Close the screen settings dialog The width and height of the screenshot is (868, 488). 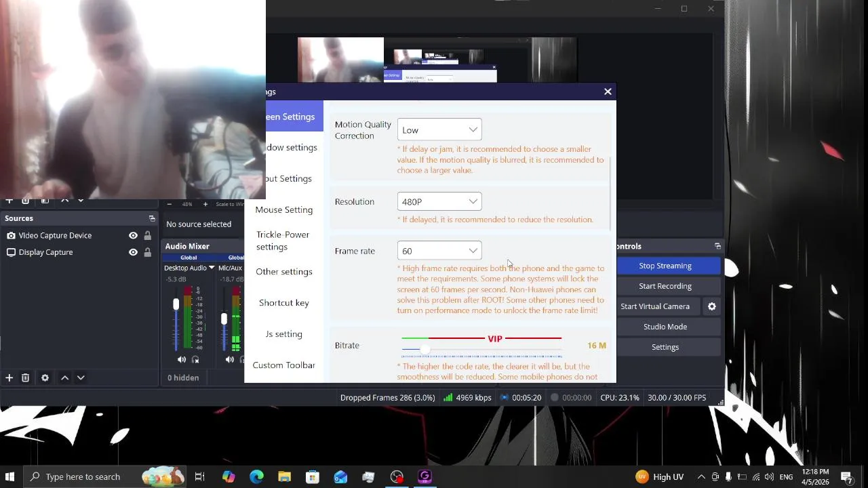(x=608, y=91)
